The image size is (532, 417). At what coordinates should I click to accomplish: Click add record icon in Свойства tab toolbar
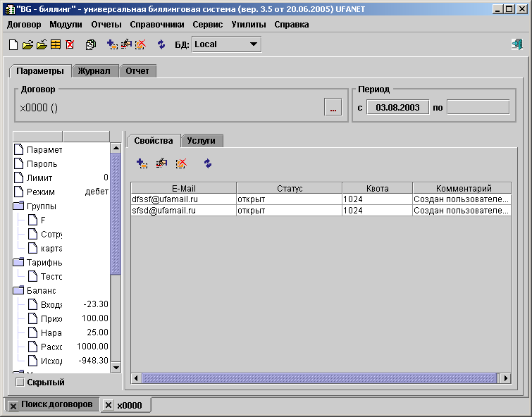[142, 163]
